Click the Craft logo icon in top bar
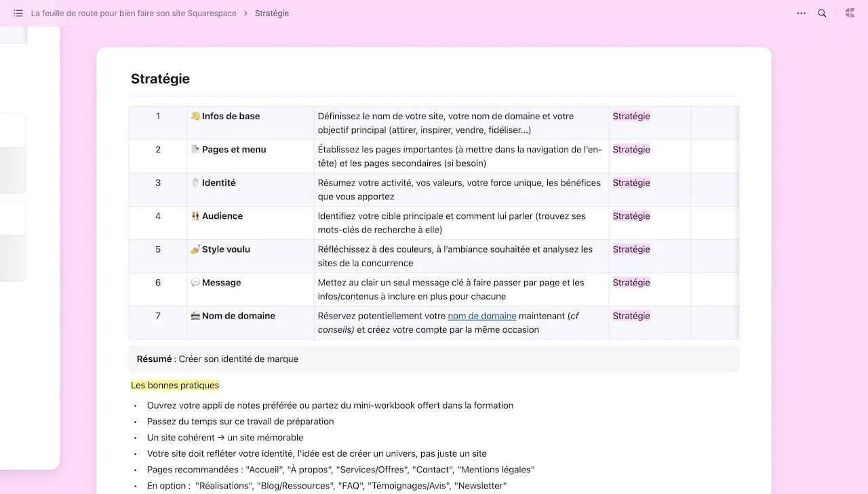Screen dimensions: 868x494 [x=850, y=13]
